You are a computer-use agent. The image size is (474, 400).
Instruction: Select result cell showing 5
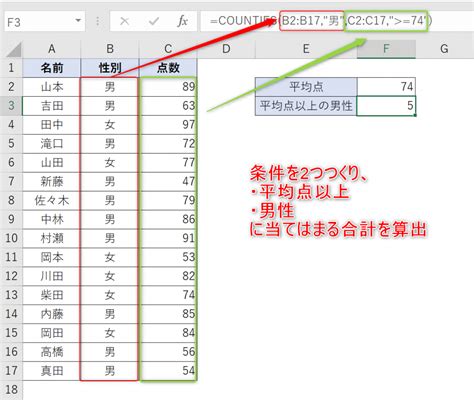coord(386,106)
